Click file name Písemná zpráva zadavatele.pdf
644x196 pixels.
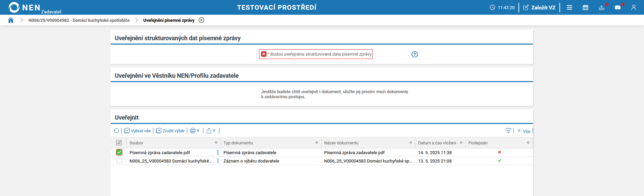pos(160,152)
